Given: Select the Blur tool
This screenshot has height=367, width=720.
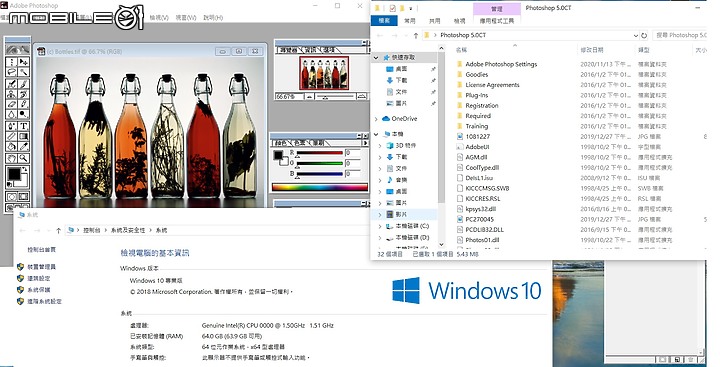Looking at the screenshot, I should tap(12, 114).
